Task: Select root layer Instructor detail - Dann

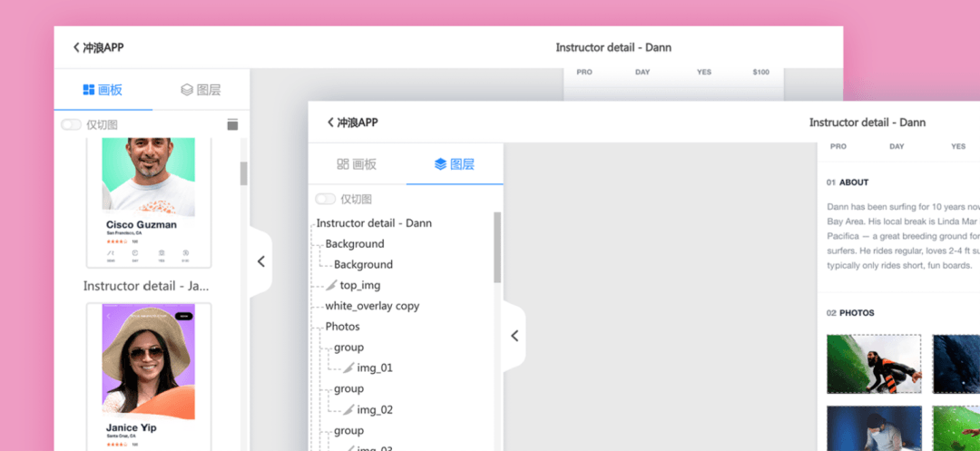Action: [374, 223]
